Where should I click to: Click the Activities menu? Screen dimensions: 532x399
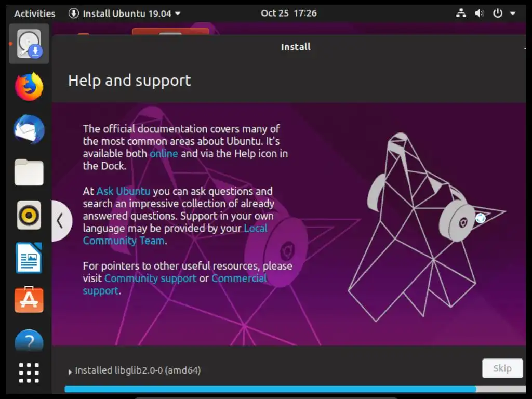coord(35,14)
